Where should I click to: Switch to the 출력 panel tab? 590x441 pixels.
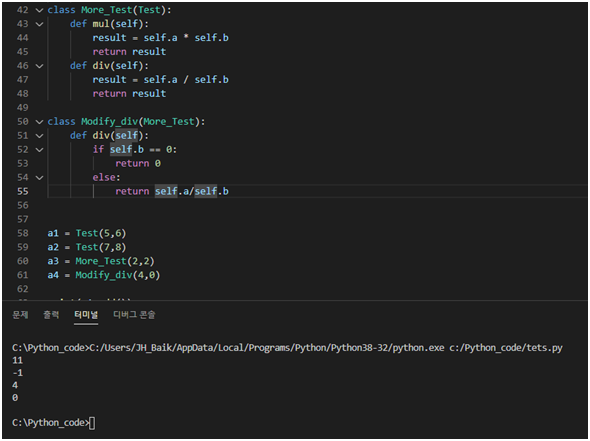51,315
